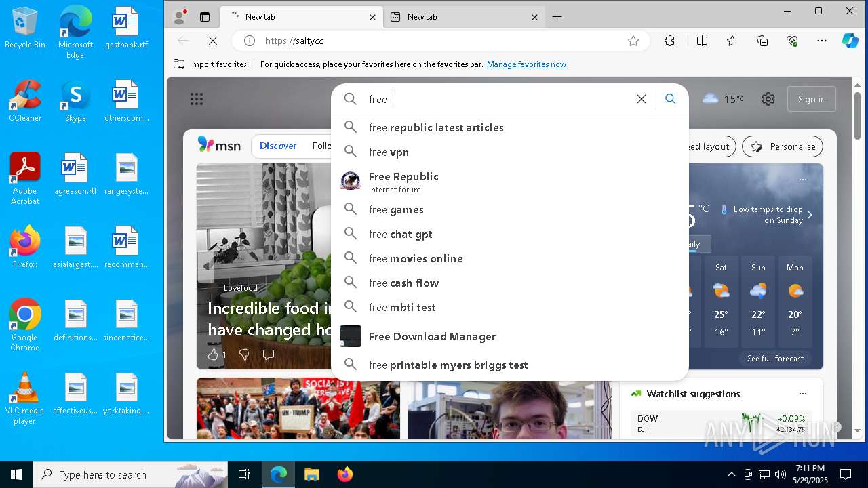Screen dimensions: 868x488
Task: Clear the search box text
Action: point(641,99)
